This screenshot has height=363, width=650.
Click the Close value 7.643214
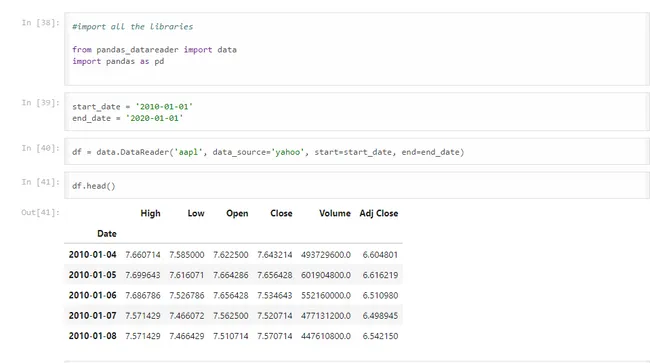click(x=274, y=254)
